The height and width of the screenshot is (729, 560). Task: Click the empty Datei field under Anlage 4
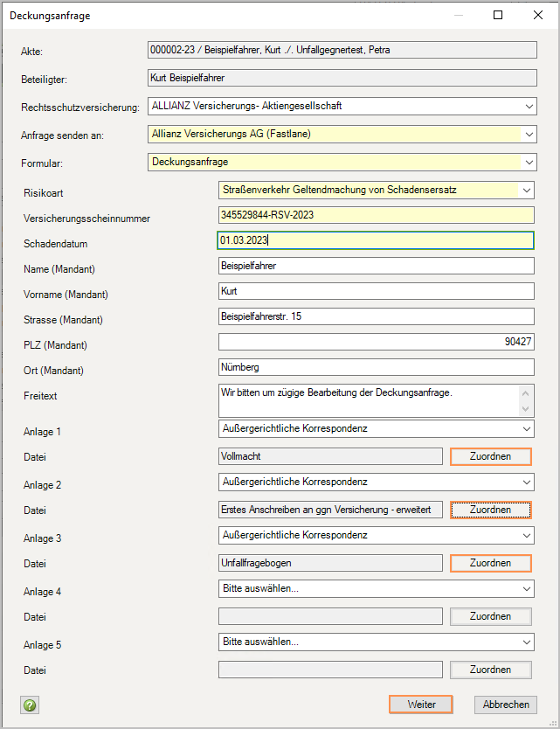tap(330, 617)
